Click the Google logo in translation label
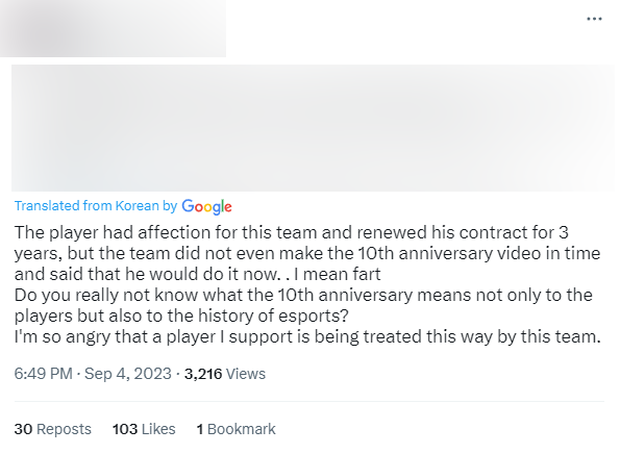Screen dimensions: 620x454 pos(207,206)
